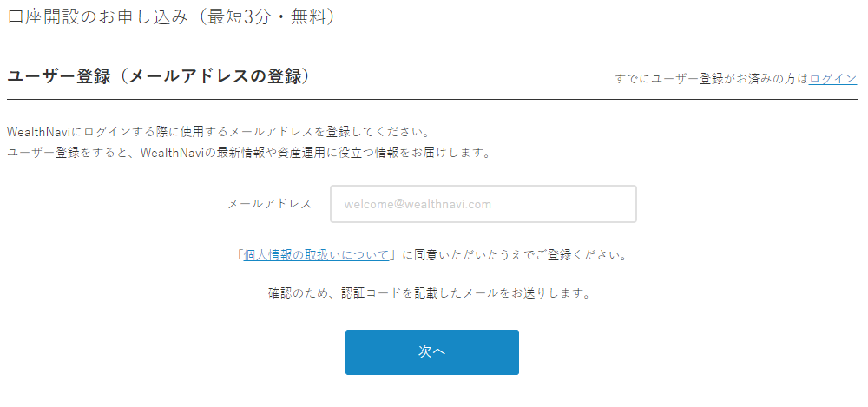Click the メールアドレス input field
Viewport: 868px width, 407px height.
tap(483, 204)
